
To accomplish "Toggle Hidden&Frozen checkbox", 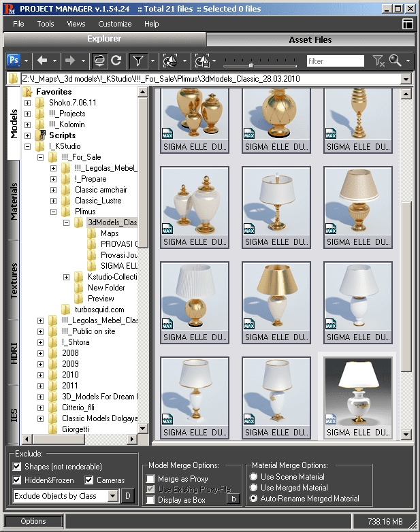I will coord(16,480).
